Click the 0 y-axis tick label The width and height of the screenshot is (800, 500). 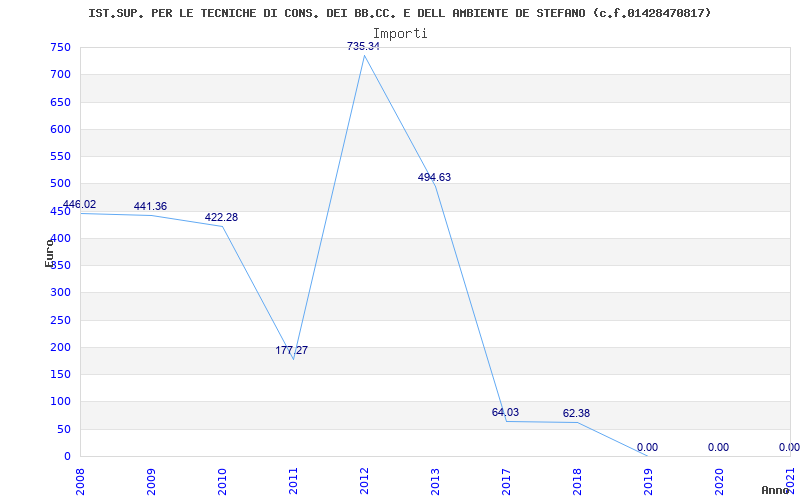coord(67,457)
